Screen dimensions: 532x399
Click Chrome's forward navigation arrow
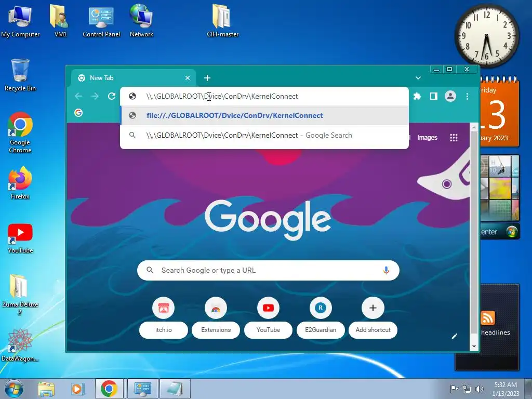coord(95,96)
